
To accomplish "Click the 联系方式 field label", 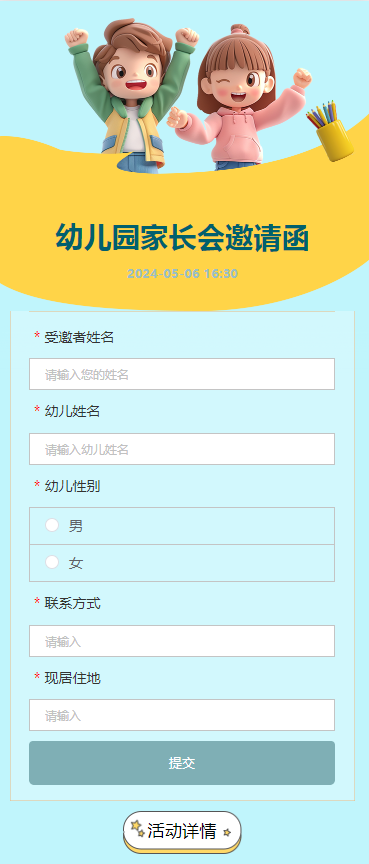I will click(x=72, y=603).
